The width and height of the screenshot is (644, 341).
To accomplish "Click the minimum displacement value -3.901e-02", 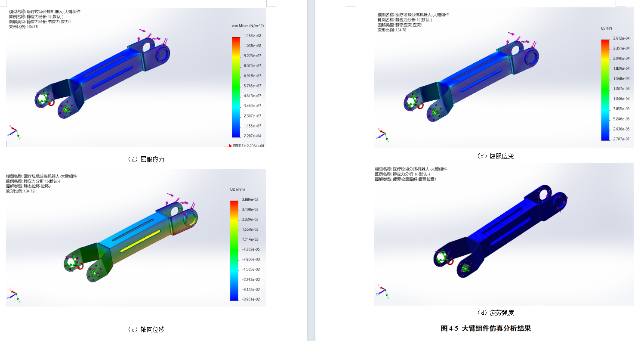I will tap(251, 299).
